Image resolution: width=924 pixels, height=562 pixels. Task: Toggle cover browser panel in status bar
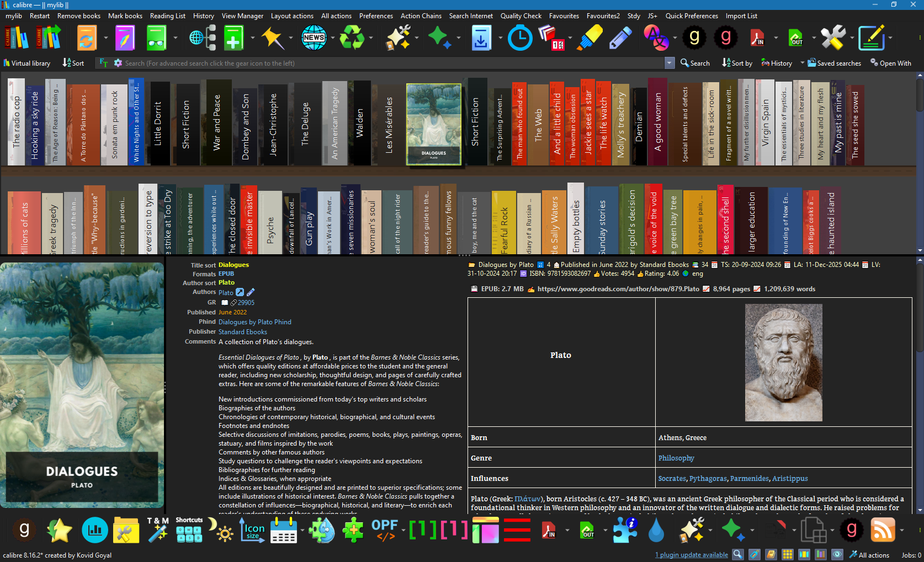pos(804,554)
